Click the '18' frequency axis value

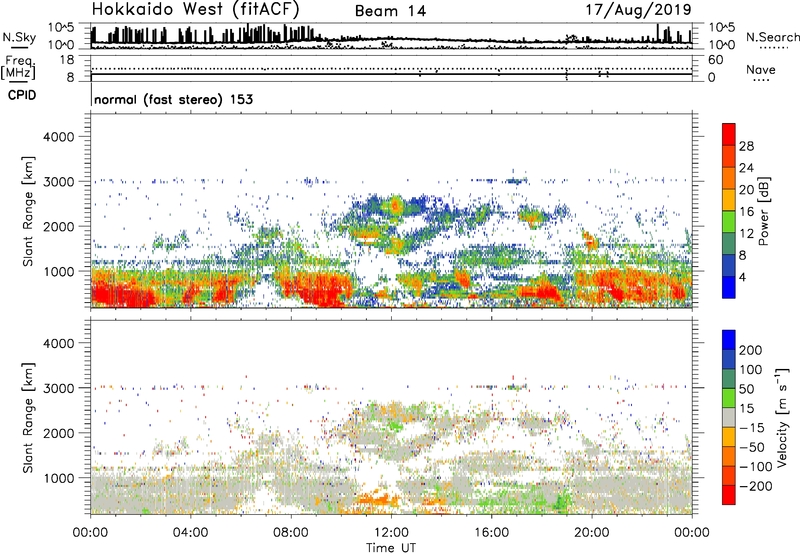coord(67,60)
